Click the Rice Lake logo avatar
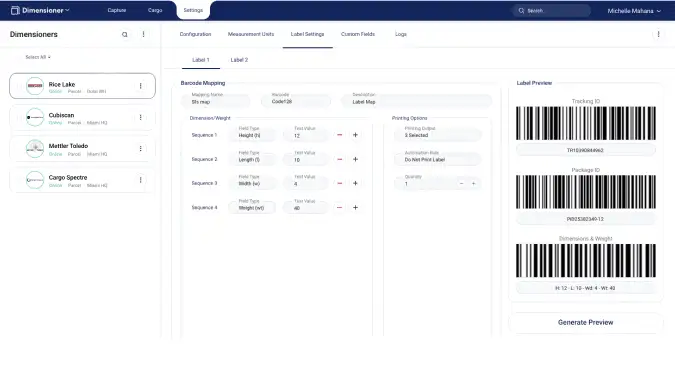This screenshot has width=675, height=373. click(x=35, y=86)
